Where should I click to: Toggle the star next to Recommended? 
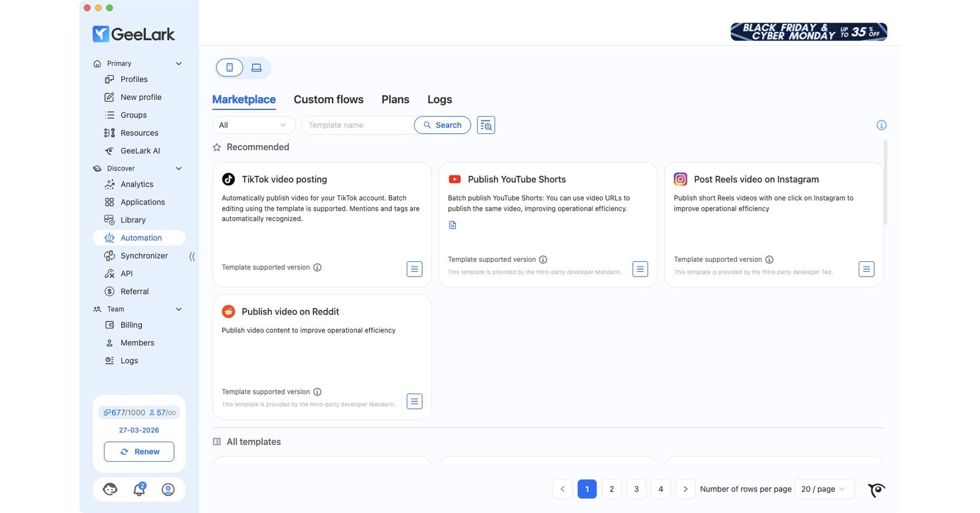pyautogui.click(x=216, y=147)
